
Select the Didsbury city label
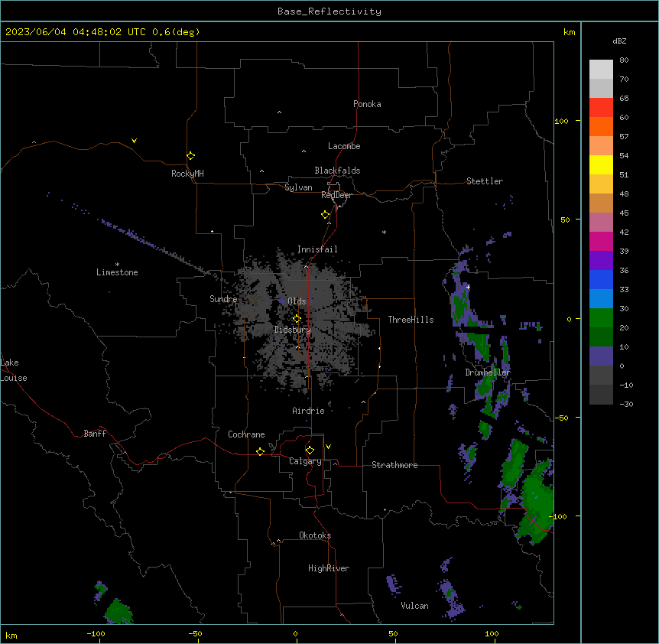click(293, 330)
